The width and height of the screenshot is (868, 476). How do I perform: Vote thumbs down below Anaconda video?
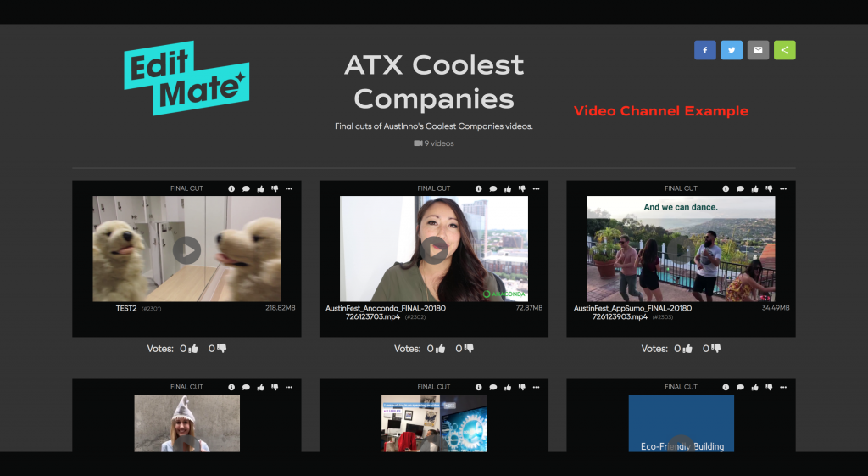469,348
